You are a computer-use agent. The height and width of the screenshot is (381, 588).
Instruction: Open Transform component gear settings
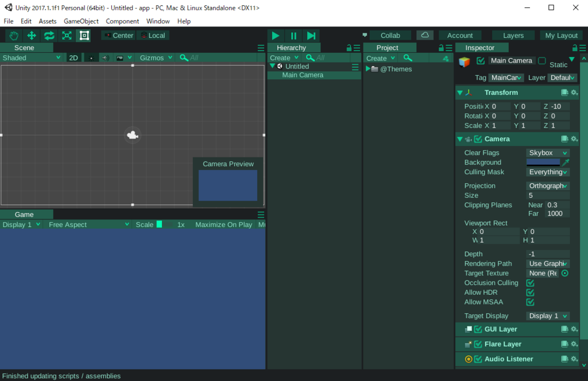pyautogui.click(x=574, y=93)
